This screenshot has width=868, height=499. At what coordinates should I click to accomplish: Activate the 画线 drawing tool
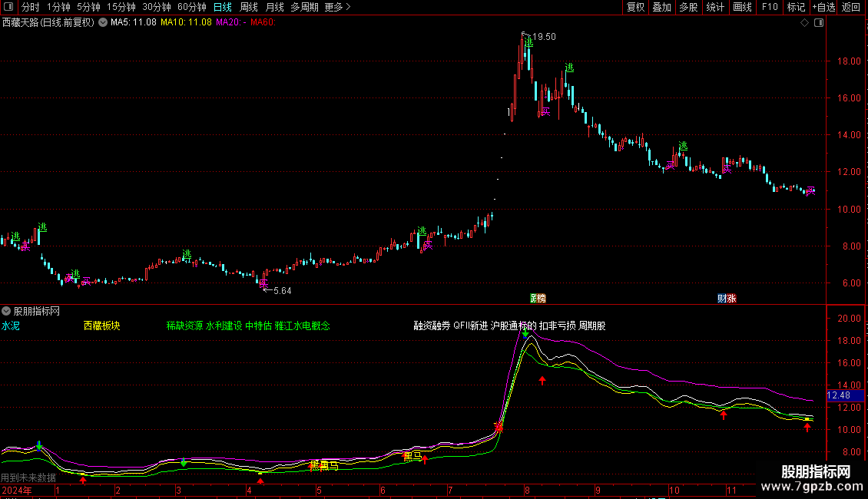click(742, 7)
